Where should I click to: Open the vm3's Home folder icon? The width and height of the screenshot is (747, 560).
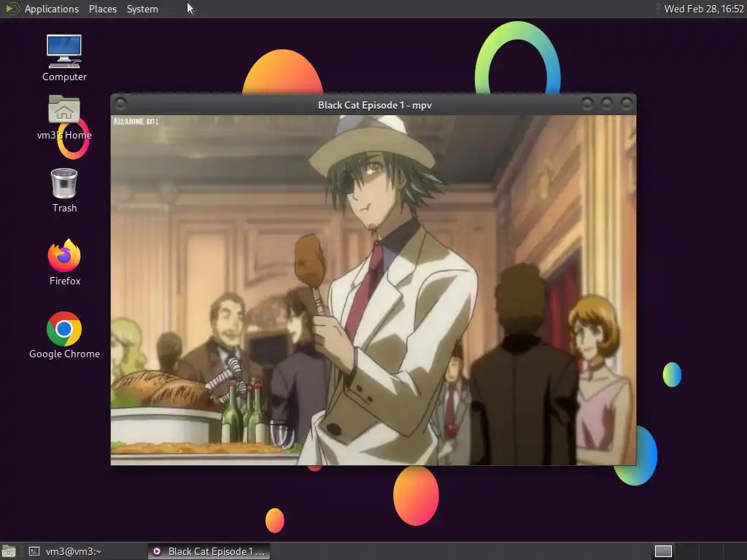[x=64, y=117]
